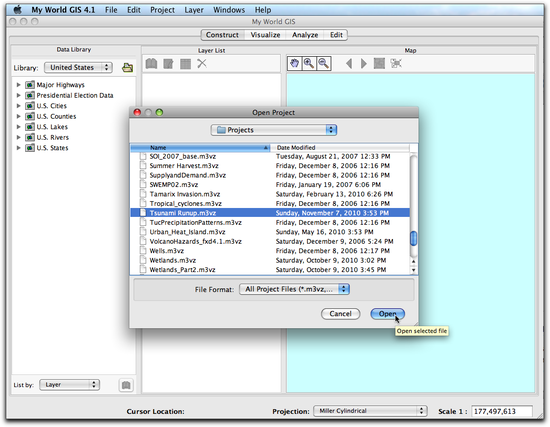Select Urban_Heat_Island.m3vz file
Screen dimensions: 550x427
pyautogui.click(x=270, y=232)
